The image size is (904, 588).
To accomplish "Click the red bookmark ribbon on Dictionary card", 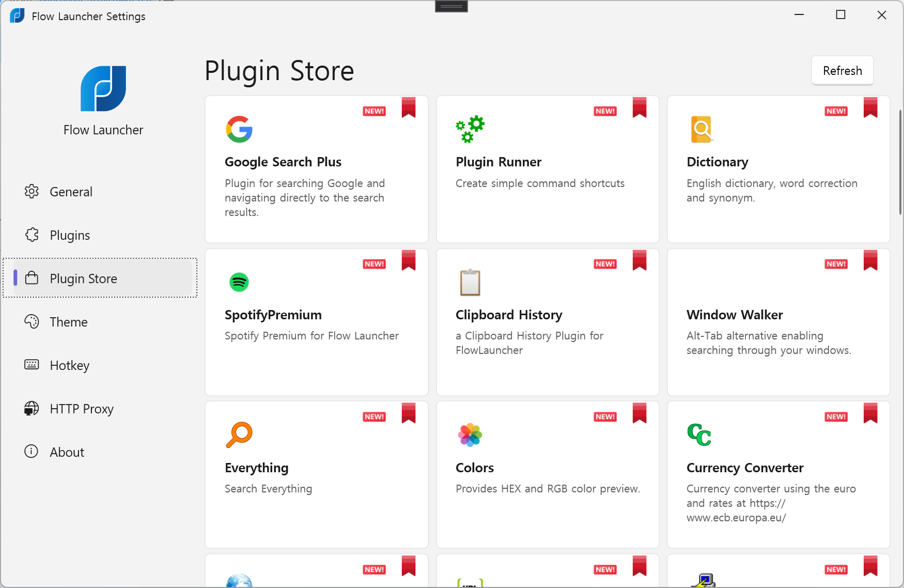I will (870, 107).
